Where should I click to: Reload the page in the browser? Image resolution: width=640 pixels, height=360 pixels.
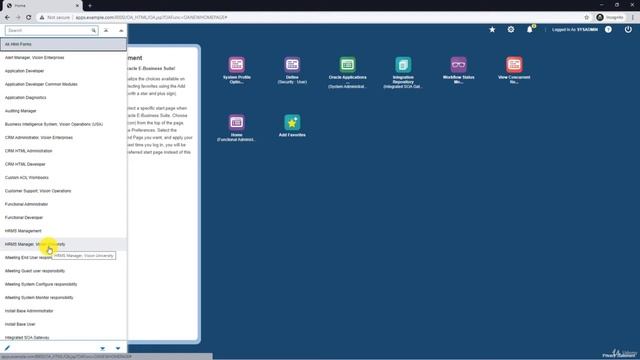coord(29,18)
